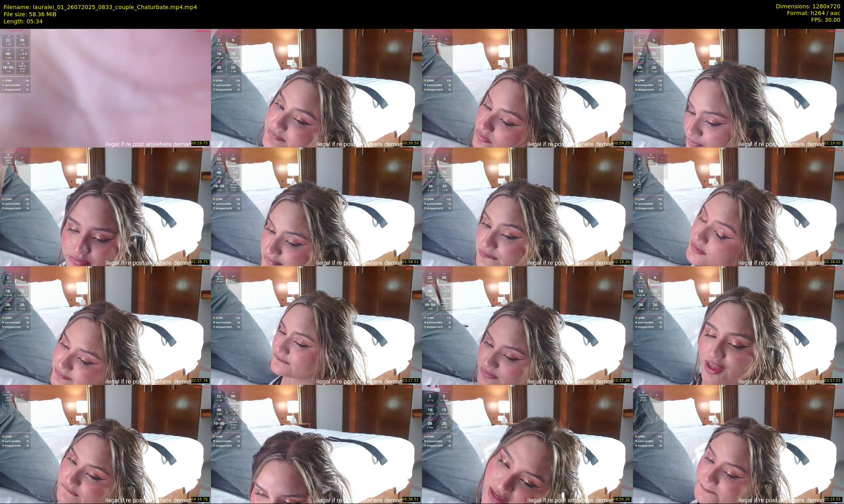This screenshot has width=844, height=504.
Task: Click the 'Clear the Queue' tile in the first thumbnail
Action: coord(23,68)
